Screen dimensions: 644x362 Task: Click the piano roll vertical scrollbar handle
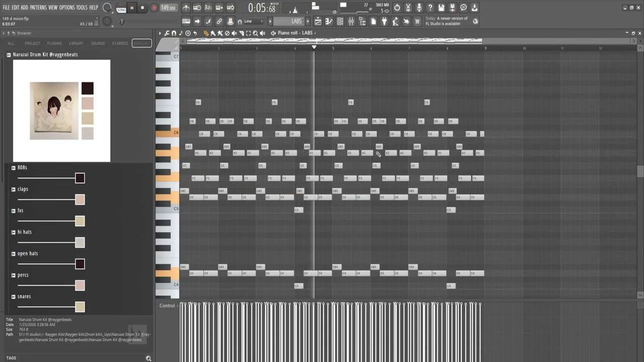point(640,171)
